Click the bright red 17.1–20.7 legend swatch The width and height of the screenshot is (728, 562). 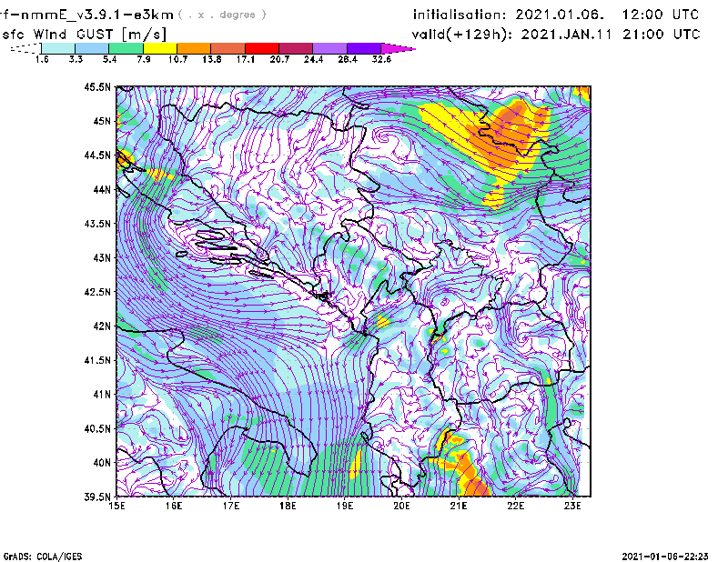click(x=262, y=48)
